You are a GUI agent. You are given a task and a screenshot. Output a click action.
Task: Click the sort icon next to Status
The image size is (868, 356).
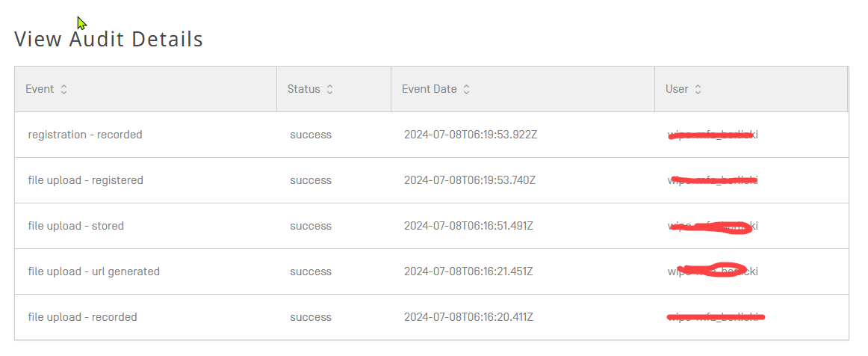point(330,89)
